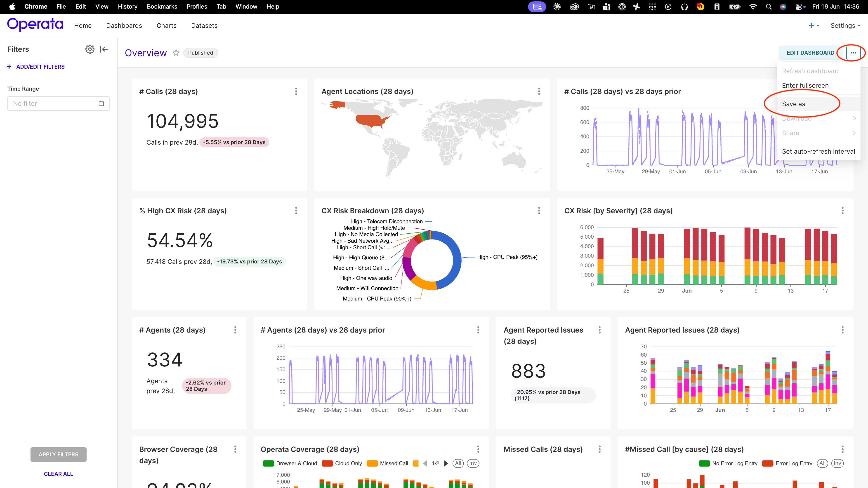Image resolution: width=868 pixels, height=488 pixels.
Task: Favorite the Overview dashboard with the star
Action: 176,53
